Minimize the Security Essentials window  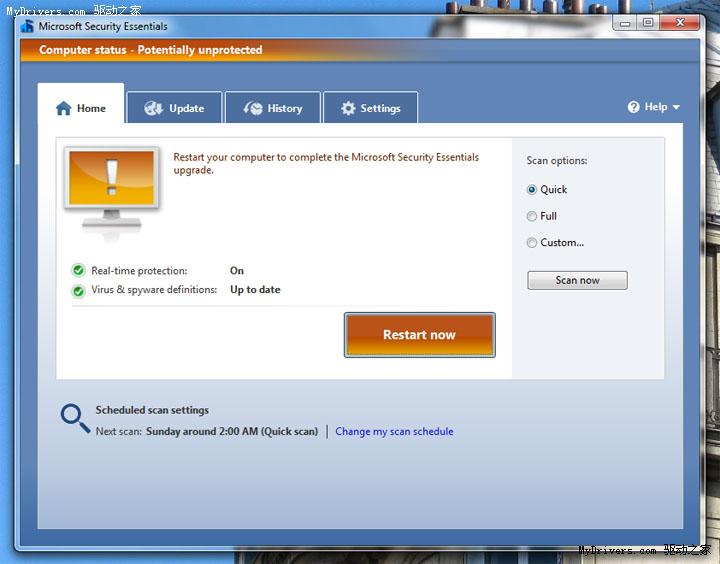pos(625,23)
